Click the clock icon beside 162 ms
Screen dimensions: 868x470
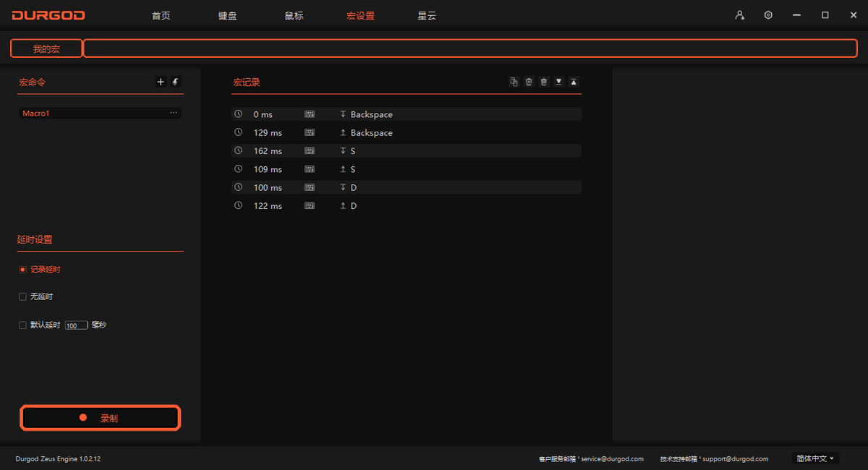(x=238, y=150)
